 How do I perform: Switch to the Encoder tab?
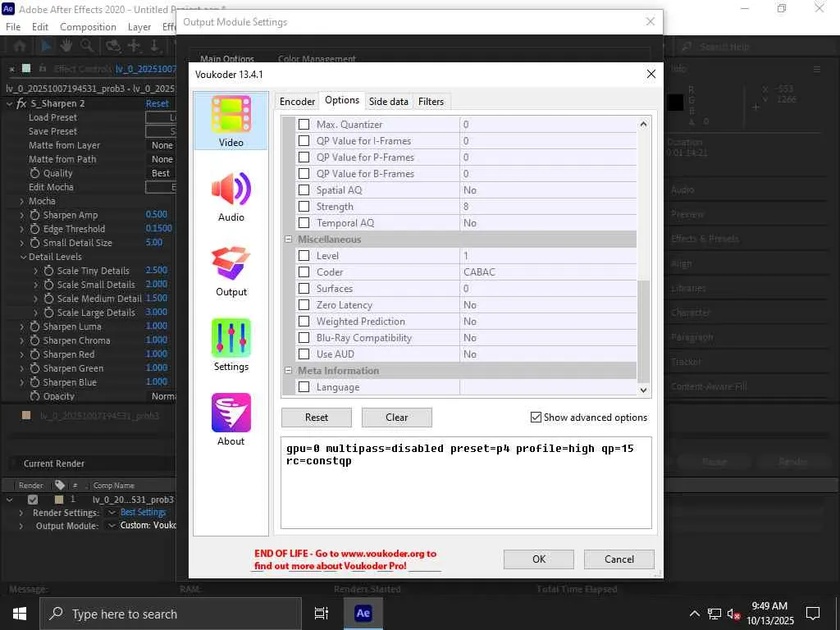(297, 101)
